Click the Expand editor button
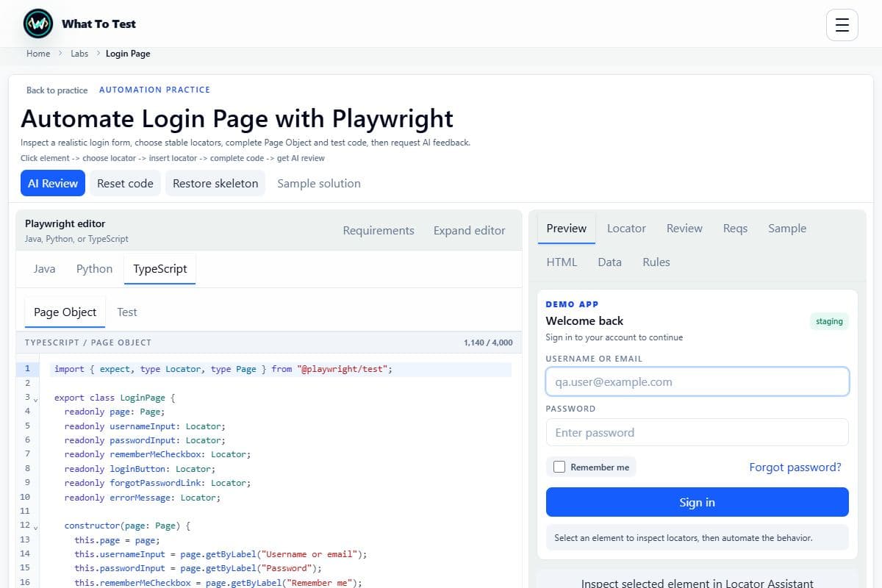Screen dimensions: 882x588 [470, 231]
